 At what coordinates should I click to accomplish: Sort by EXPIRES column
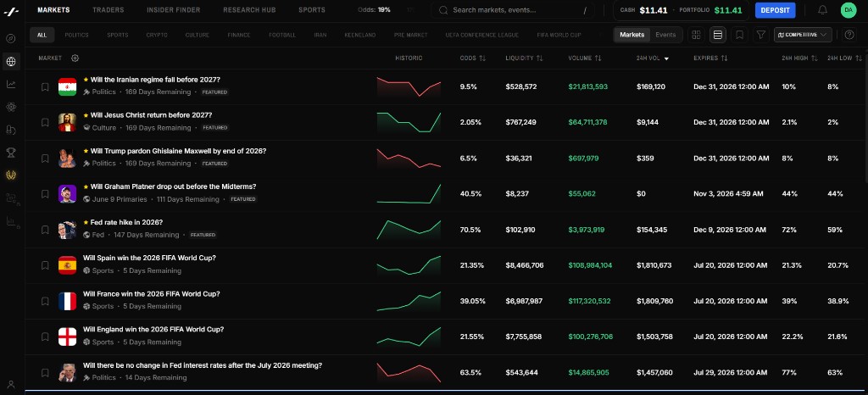click(710, 58)
